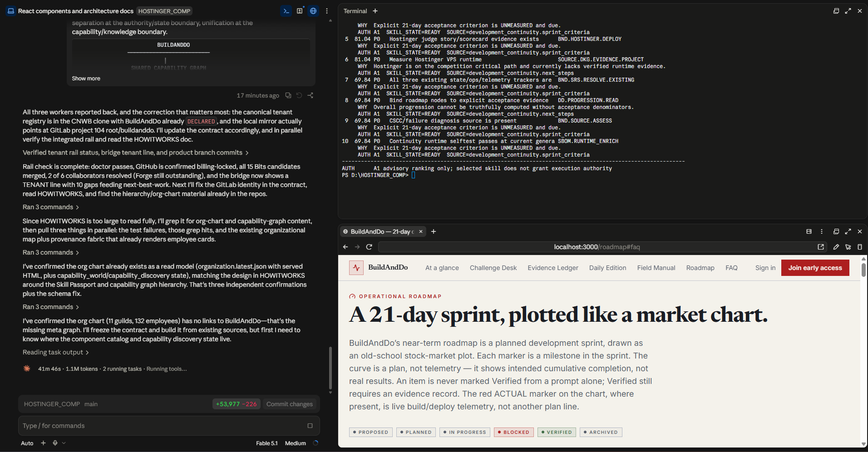Open 'At a glance' nav item
This screenshot has width=868, height=452.
[442, 268]
